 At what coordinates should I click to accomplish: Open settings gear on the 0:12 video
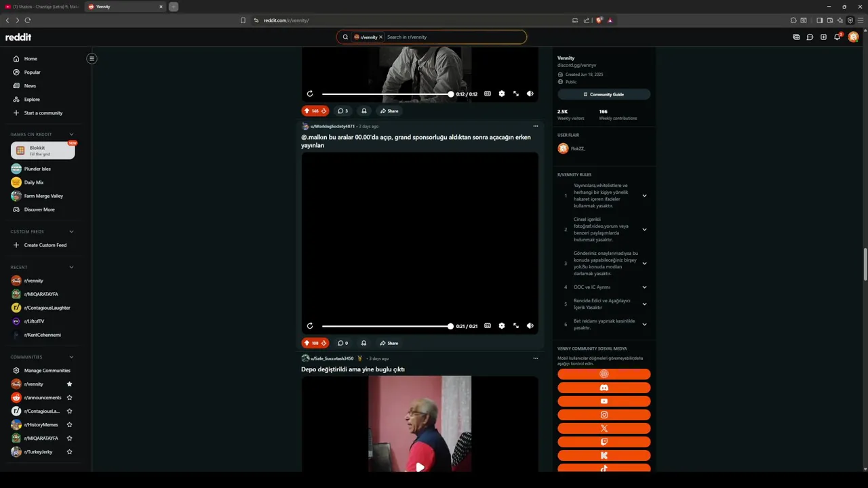point(502,94)
